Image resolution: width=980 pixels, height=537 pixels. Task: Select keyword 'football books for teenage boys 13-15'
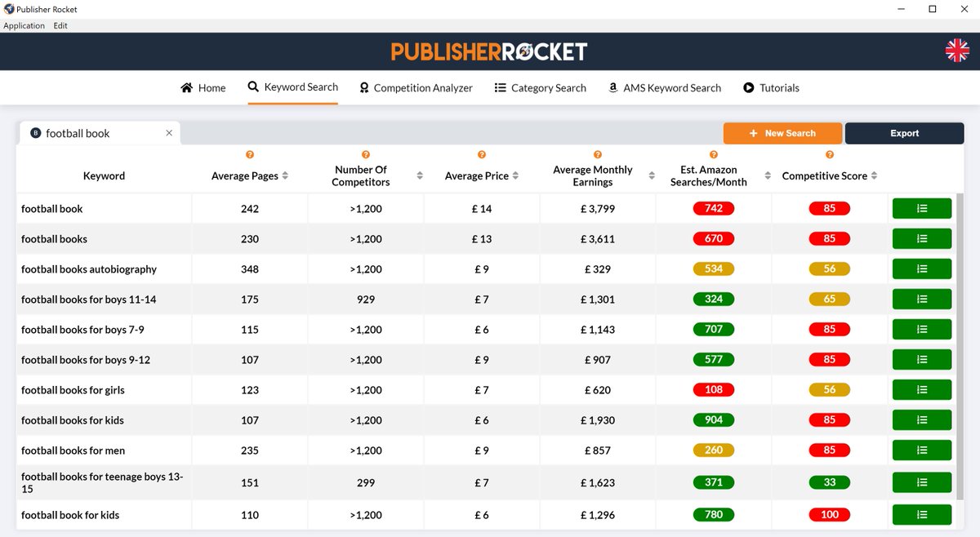102,482
